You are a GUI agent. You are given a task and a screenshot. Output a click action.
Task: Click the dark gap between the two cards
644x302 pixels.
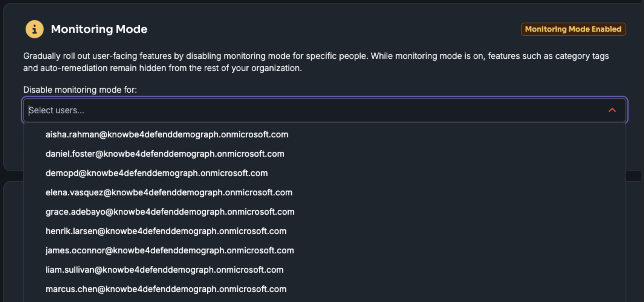pyautogui.click(x=633, y=176)
